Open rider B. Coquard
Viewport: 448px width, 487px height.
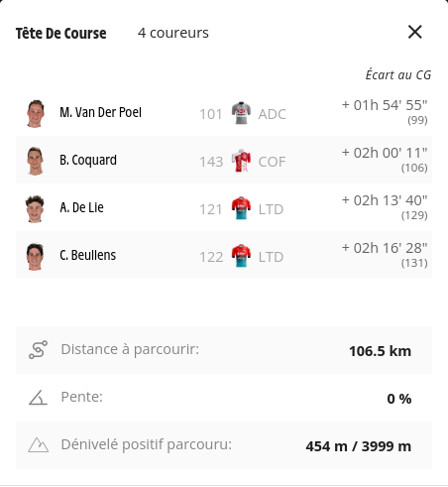[88, 160]
